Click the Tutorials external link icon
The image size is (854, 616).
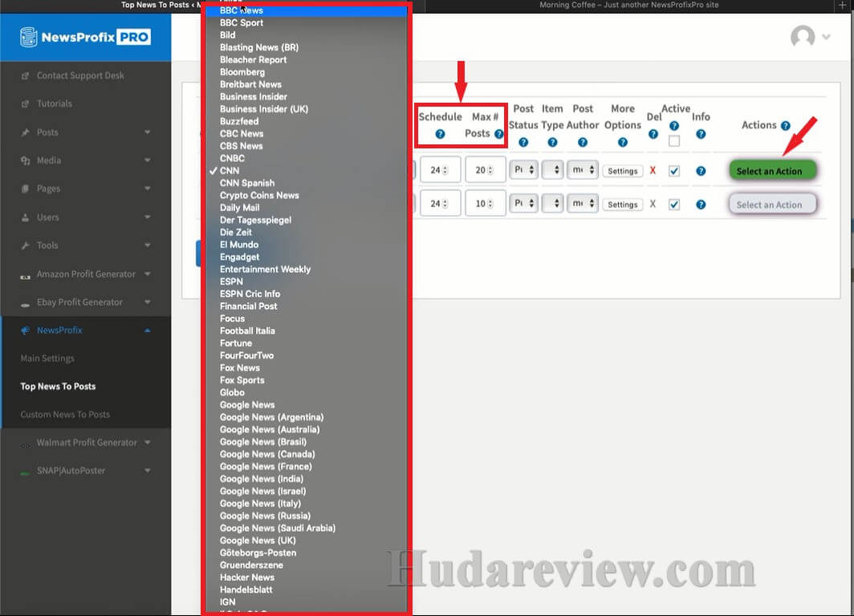[25, 103]
